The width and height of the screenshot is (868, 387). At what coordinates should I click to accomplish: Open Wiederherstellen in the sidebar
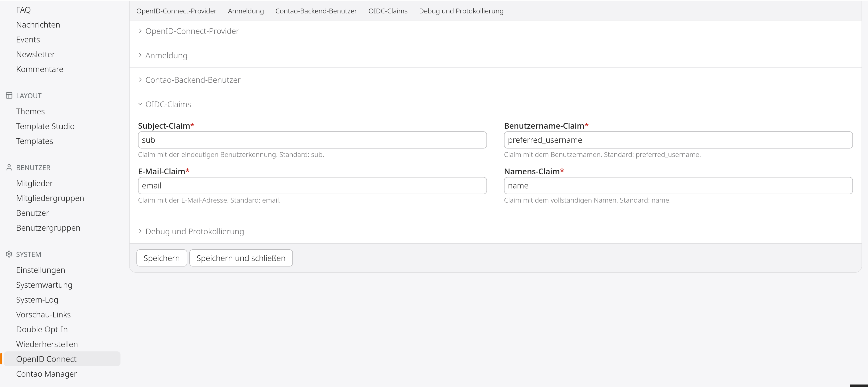(x=47, y=344)
